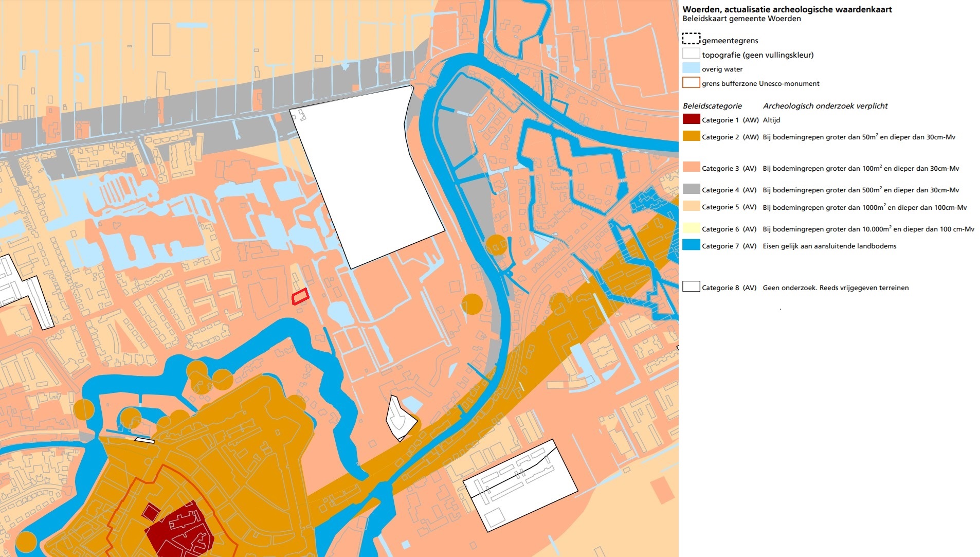Click the 'Categorie 4 (AV)' label
This screenshot has height=557, width=980.
click(729, 190)
